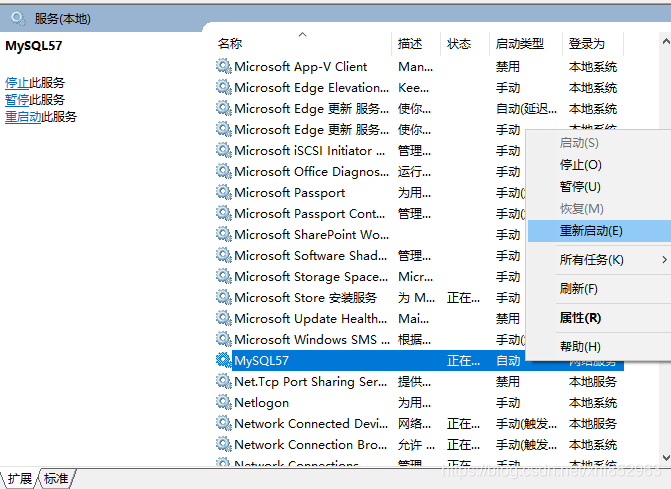Click the 自动(延迟... startup type cell

click(x=526, y=109)
